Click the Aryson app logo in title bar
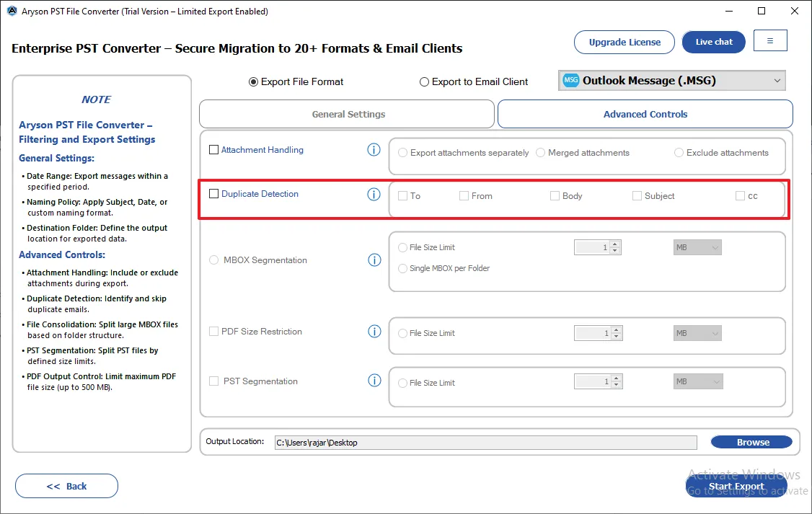The width and height of the screenshot is (812, 514). click(x=12, y=11)
